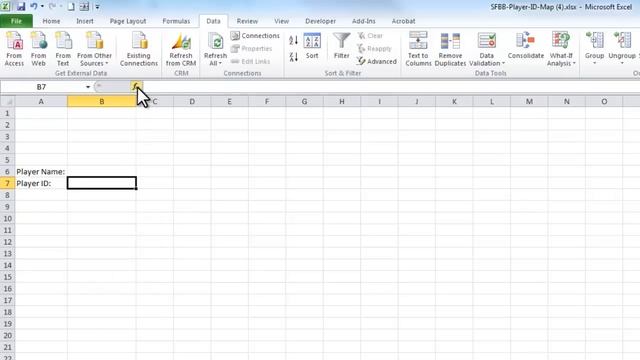Open the workbook Connections dialog
The width and height of the screenshot is (640, 360).
[x=255, y=36]
